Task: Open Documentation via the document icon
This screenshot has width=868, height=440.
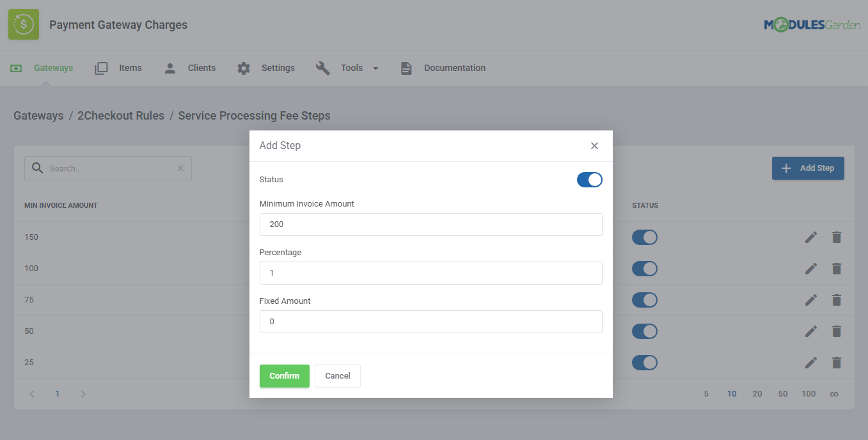Action: coord(406,67)
